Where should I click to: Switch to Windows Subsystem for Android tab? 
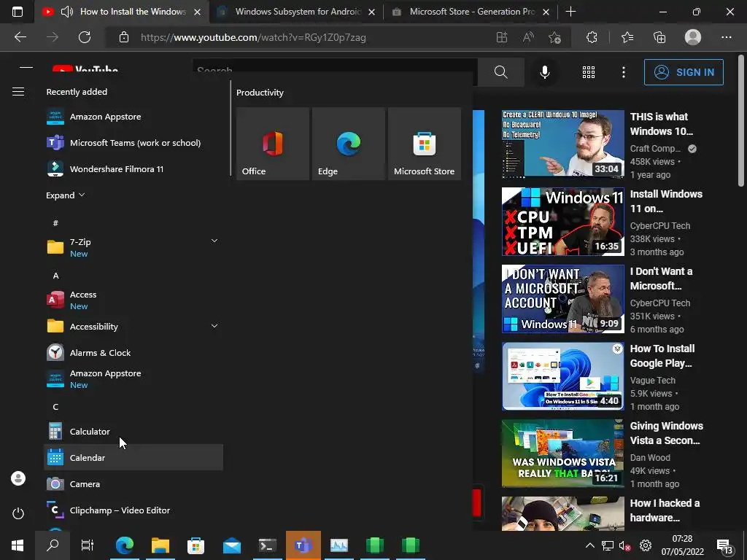295,12
